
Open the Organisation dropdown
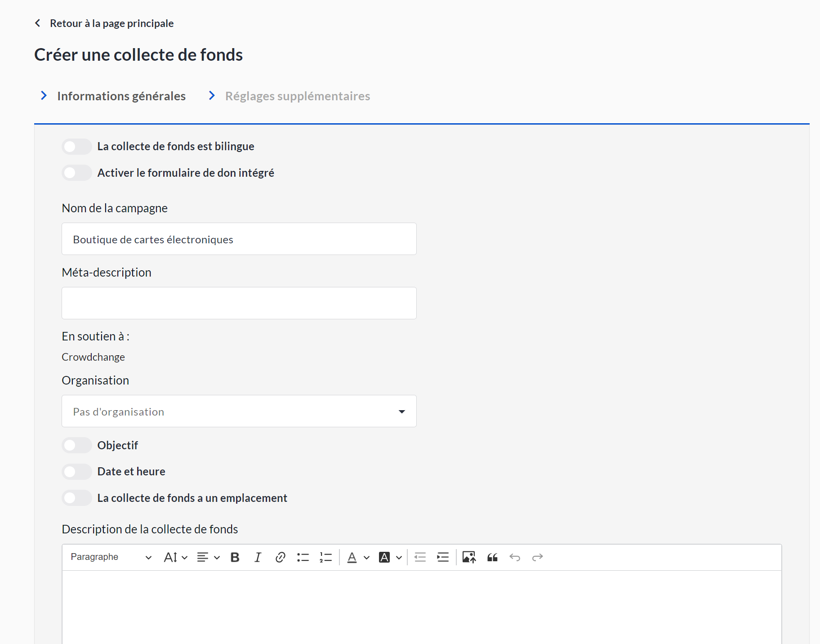[x=239, y=411]
